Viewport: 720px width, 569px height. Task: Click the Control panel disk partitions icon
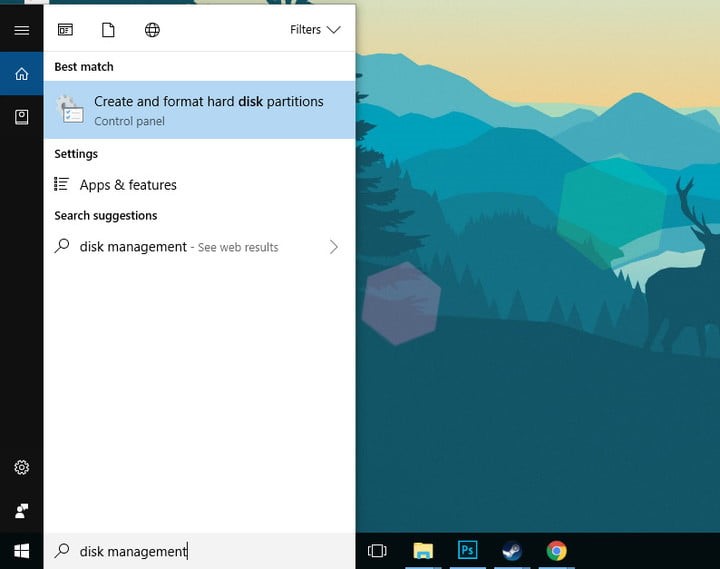pyautogui.click(x=70, y=109)
